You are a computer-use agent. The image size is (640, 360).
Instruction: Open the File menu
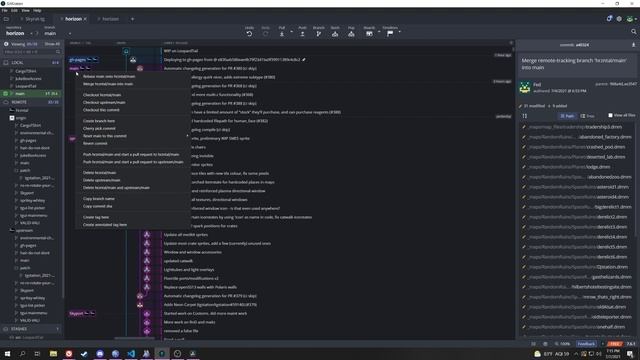pos(4,10)
